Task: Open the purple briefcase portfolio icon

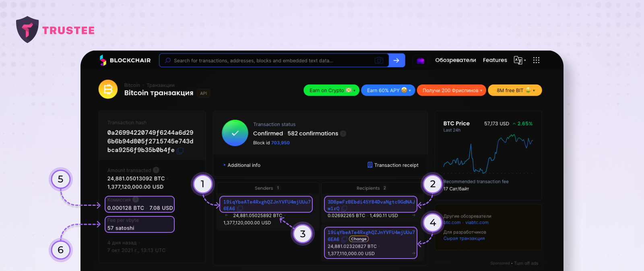Action: tap(421, 60)
